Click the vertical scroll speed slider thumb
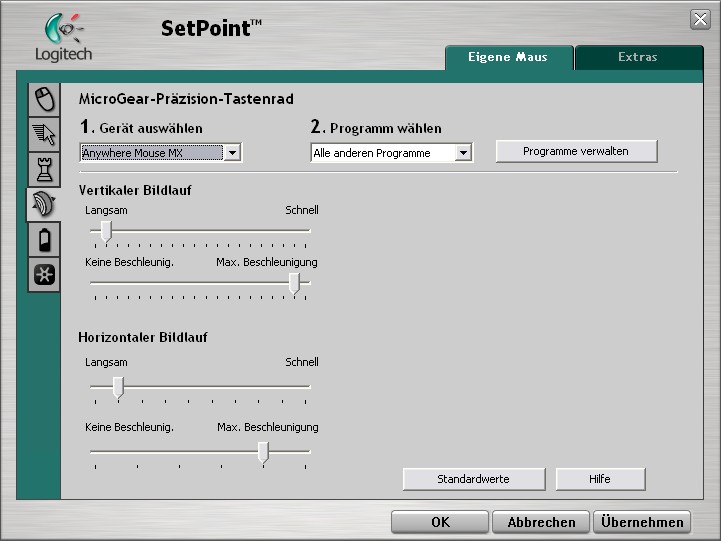The image size is (721, 541). [x=106, y=231]
